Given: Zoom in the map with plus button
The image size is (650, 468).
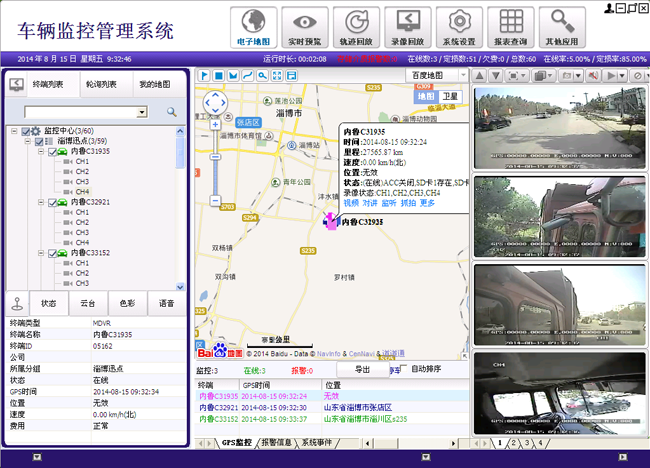Looking at the screenshot, I should click(215, 124).
